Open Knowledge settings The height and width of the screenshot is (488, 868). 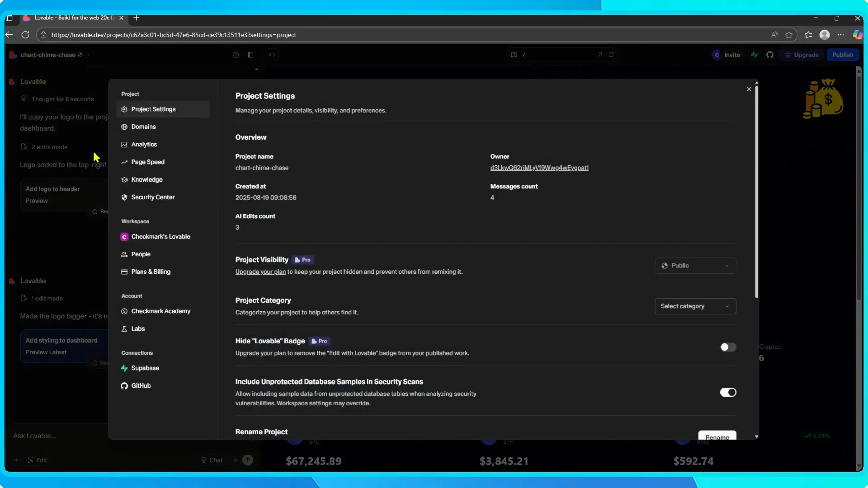[163, 179]
